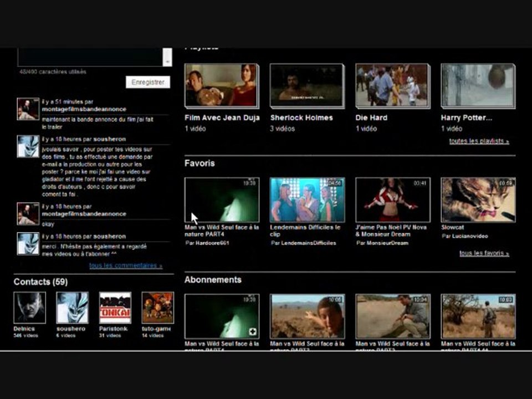This screenshot has height=399, width=532.
Task: Click avatar beside the okay comment
Action: 28,214
